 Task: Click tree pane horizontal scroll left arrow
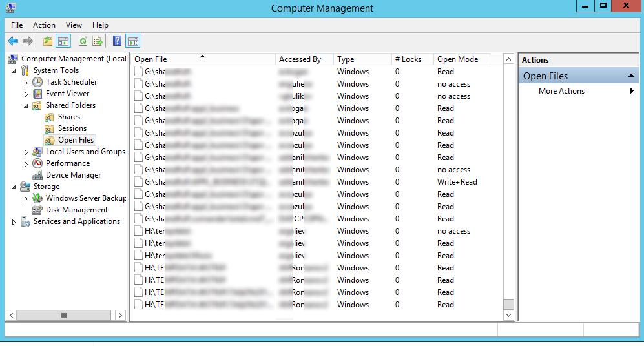[12, 315]
